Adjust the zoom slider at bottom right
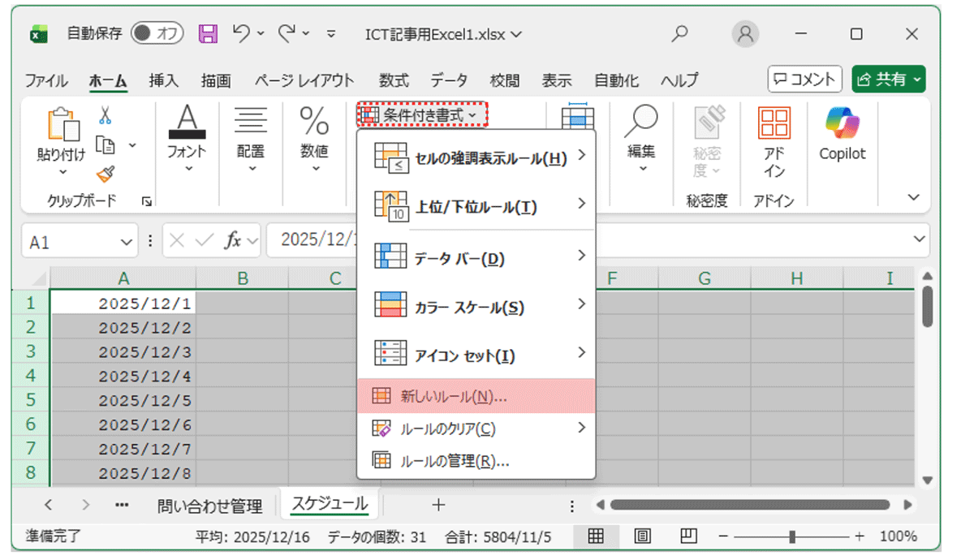The width and height of the screenshot is (974, 560). click(x=791, y=536)
